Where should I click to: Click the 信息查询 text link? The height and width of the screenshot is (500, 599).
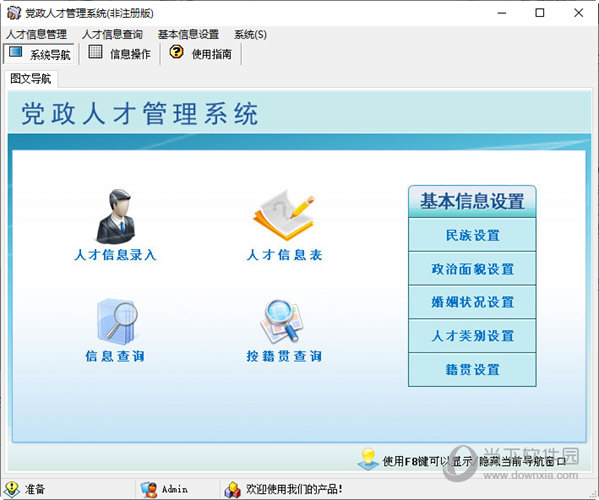[x=115, y=356]
